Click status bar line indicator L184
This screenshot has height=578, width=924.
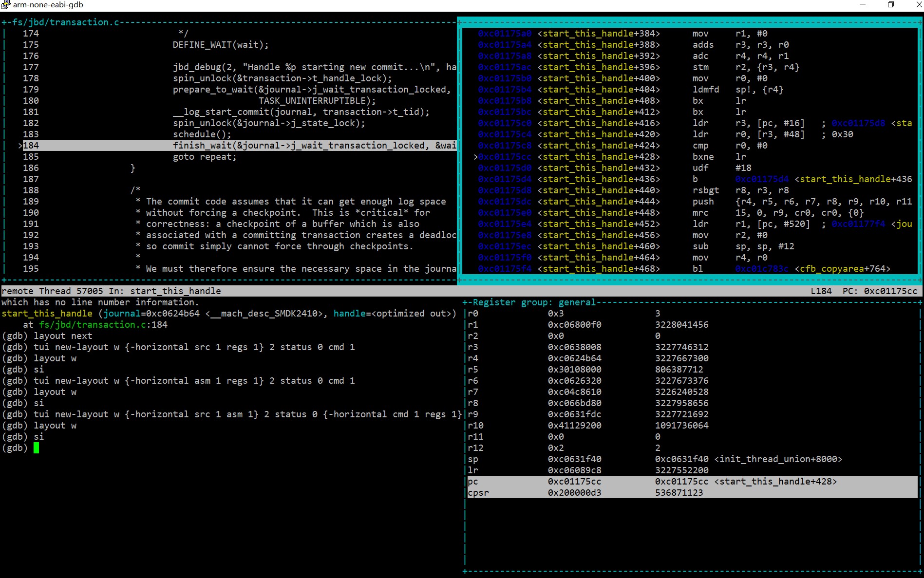tap(821, 291)
